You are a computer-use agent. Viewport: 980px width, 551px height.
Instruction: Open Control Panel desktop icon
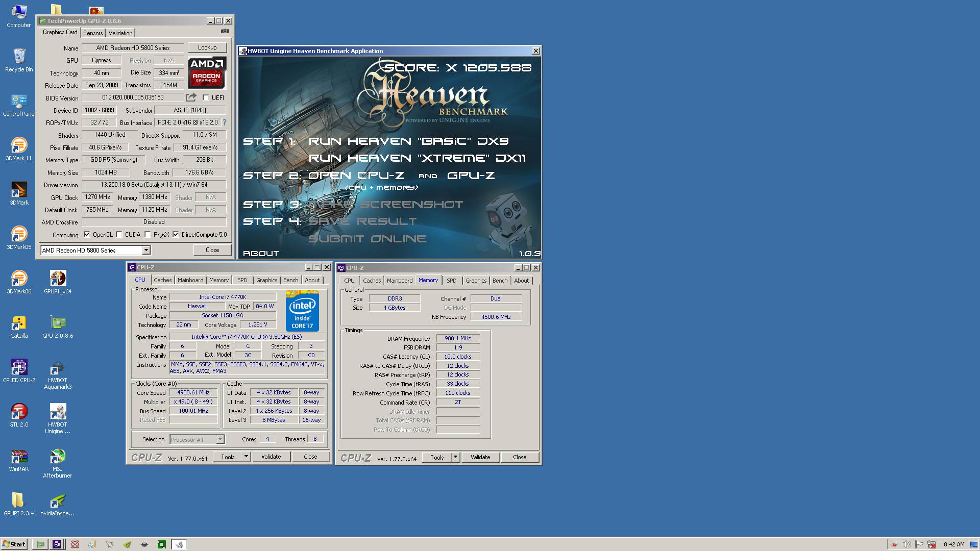[19, 105]
